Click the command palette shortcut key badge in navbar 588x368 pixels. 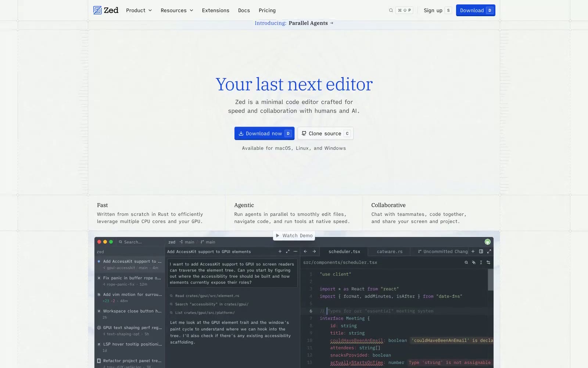pyautogui.click(x=404, y=10)
